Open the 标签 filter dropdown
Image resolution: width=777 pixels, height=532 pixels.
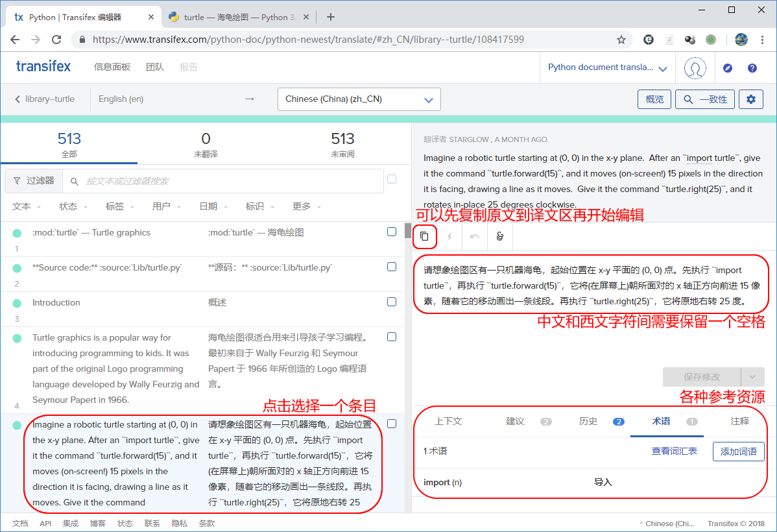pos(119,206)
